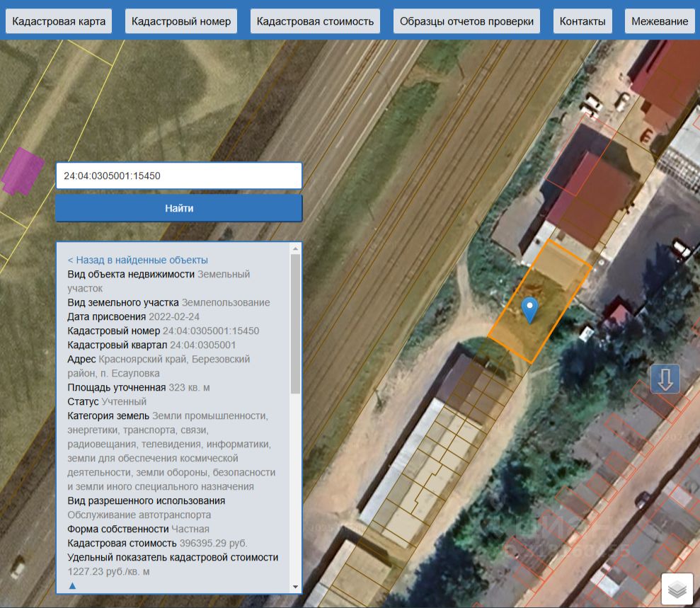
Task: Select the value Землепользование
Action: 226,302
